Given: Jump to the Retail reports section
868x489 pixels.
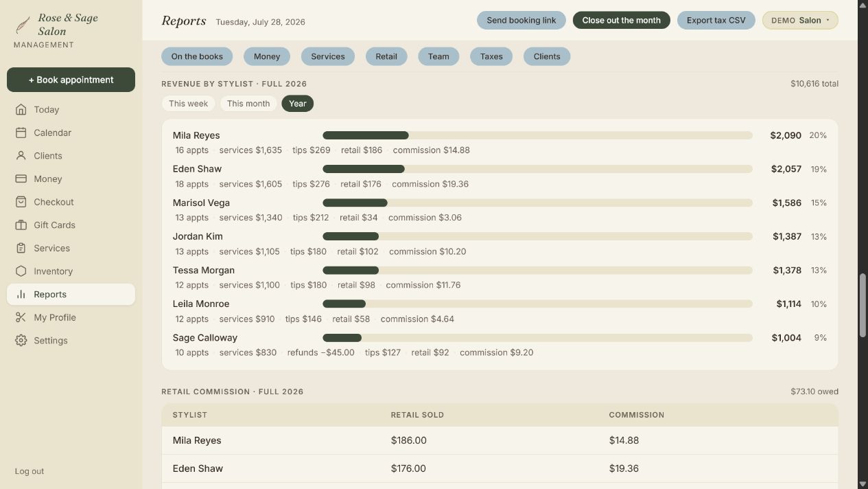Looking at the screenshot, I should coord(386,56).
